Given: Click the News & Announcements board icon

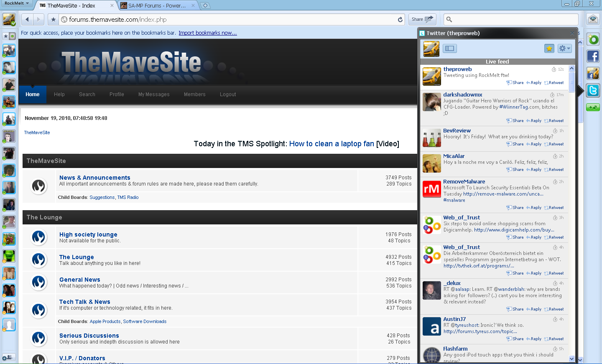Looking at the screenshot, I should pos(39,186).
